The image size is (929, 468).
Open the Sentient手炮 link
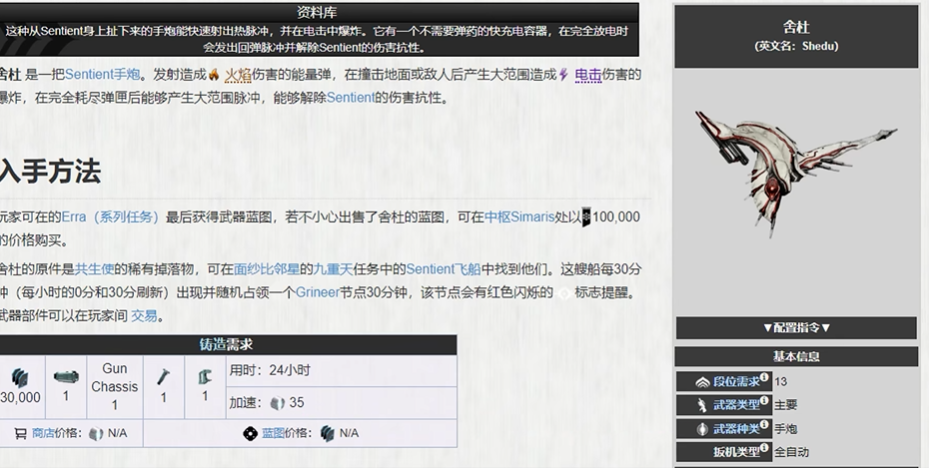click(x=102, y=75)
